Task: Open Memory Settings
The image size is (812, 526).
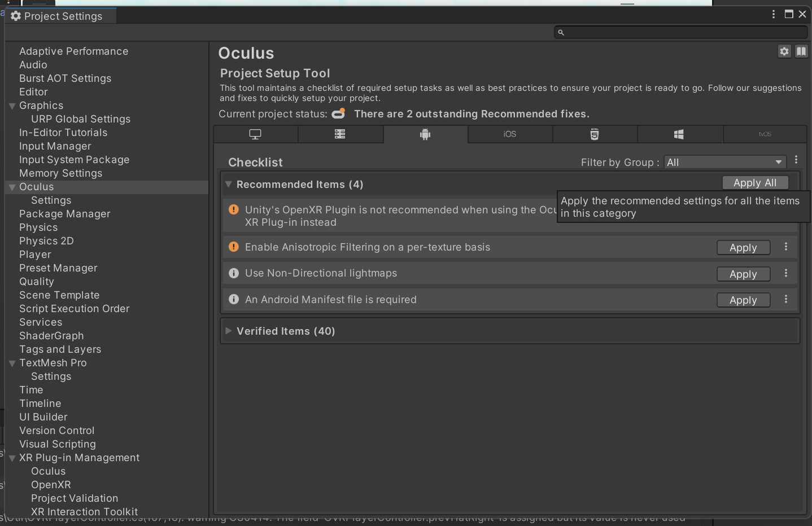Action: point(60,173)
